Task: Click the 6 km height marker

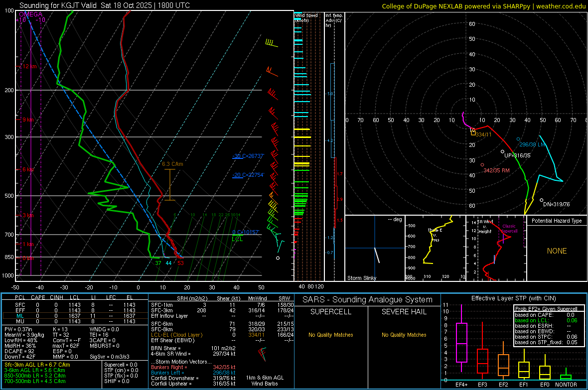Action: pyautogui.click(x=28, y=169)
